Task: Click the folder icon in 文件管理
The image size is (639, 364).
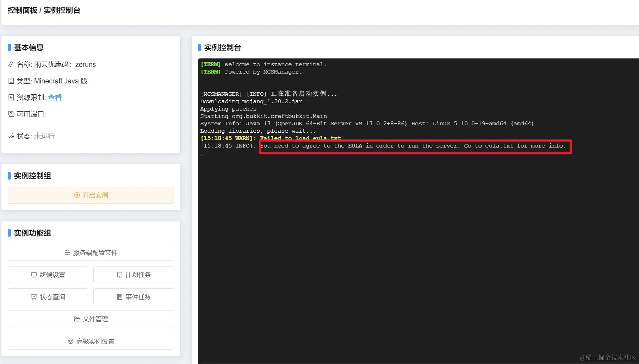Action: 77,319
